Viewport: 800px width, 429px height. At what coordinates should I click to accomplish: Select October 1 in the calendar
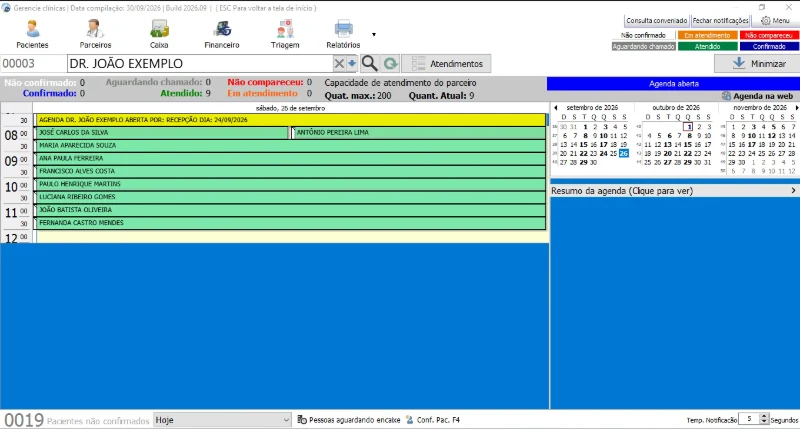[688, 127]
